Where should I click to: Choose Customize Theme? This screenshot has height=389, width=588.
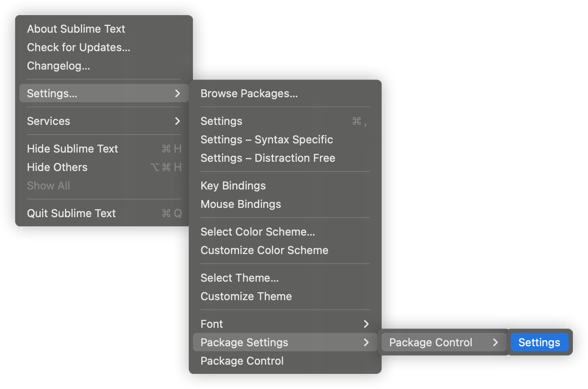285,296
